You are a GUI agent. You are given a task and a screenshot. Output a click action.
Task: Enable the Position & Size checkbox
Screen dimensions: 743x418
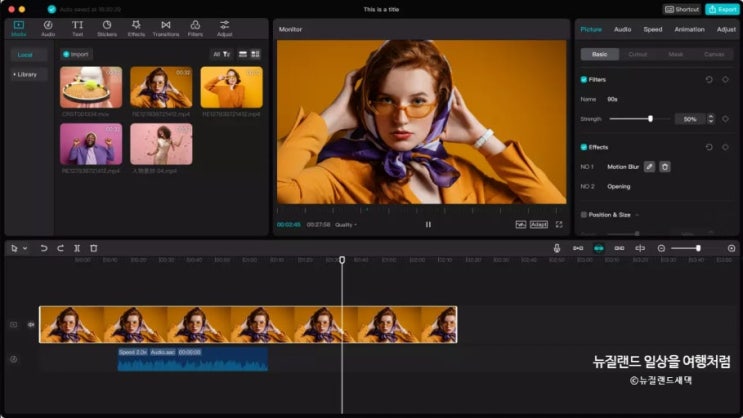pos(584,214)
